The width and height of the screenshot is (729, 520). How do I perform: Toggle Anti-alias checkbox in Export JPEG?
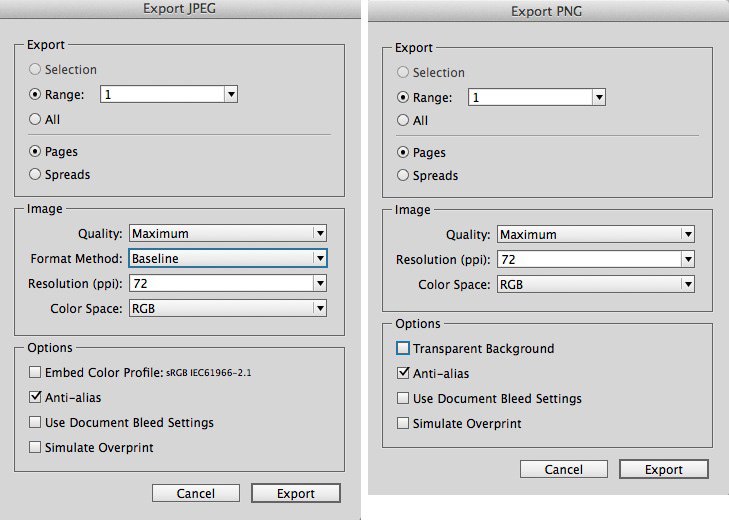tap(35, 397)
